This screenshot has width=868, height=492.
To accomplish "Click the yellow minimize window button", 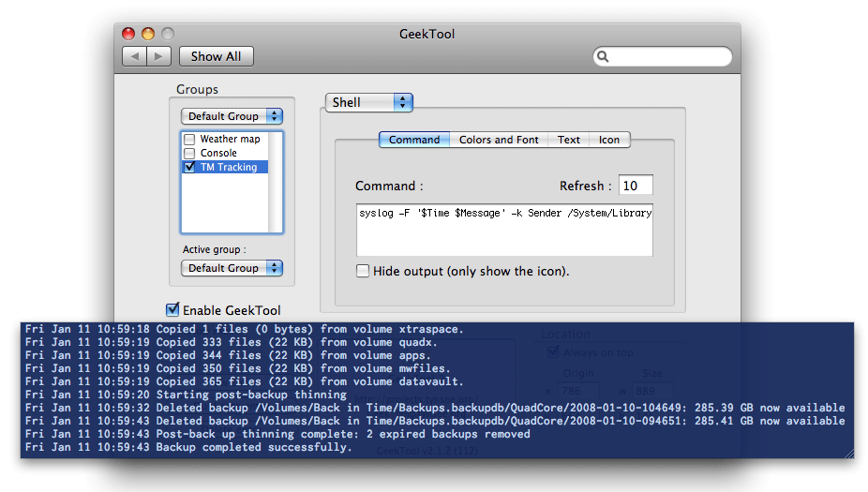I will [x=148, y=34].
